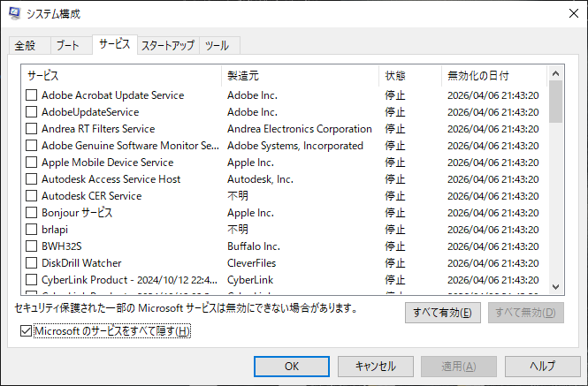Select the DiskDrill Watcher name text
Screen dimensions: 588x386
coord(81,263)
